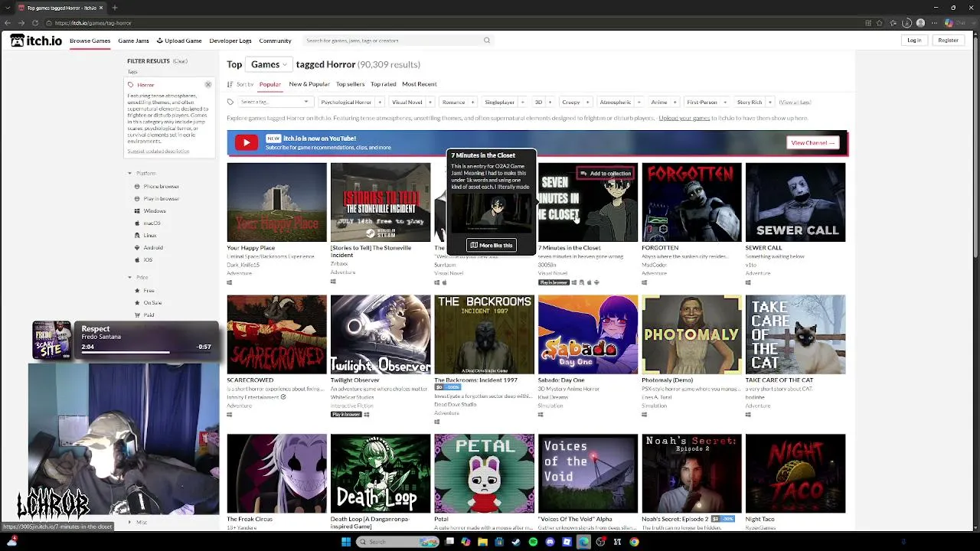The width and height of the screenshot is (980, 551).
Task: Filter games by Android platform
Action: coord(149,247)
